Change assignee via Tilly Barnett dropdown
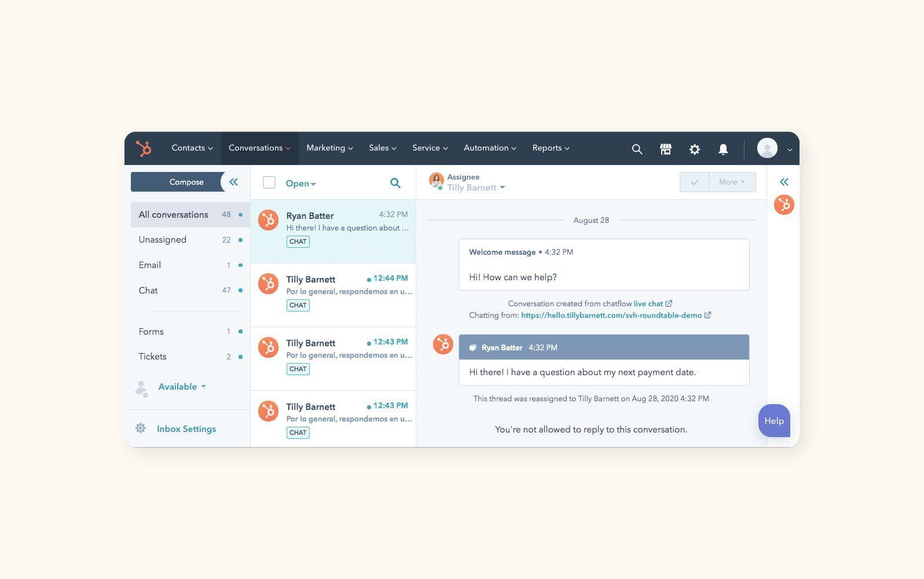Image resolution: width=924 pixels, height=579 pixels. point(476,188)
